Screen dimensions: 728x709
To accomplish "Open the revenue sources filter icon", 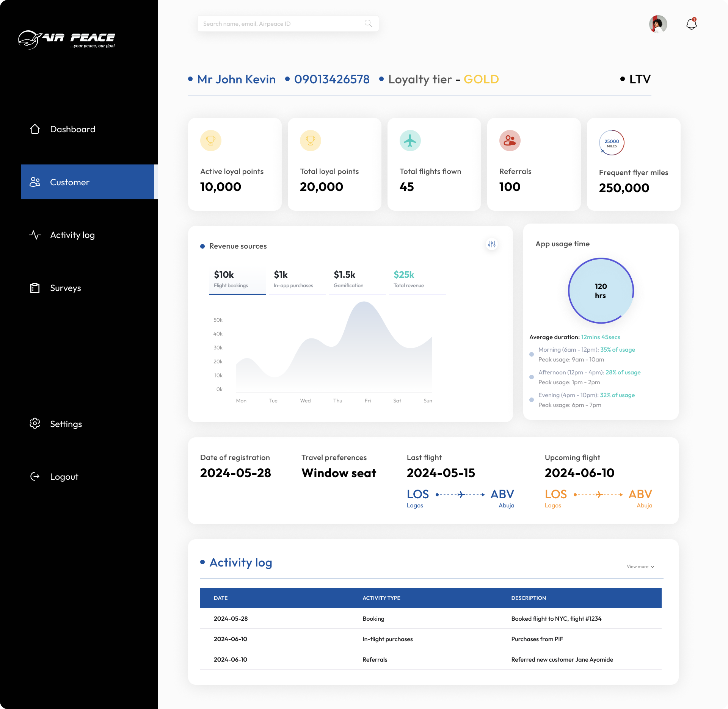I will coord(491,244).
